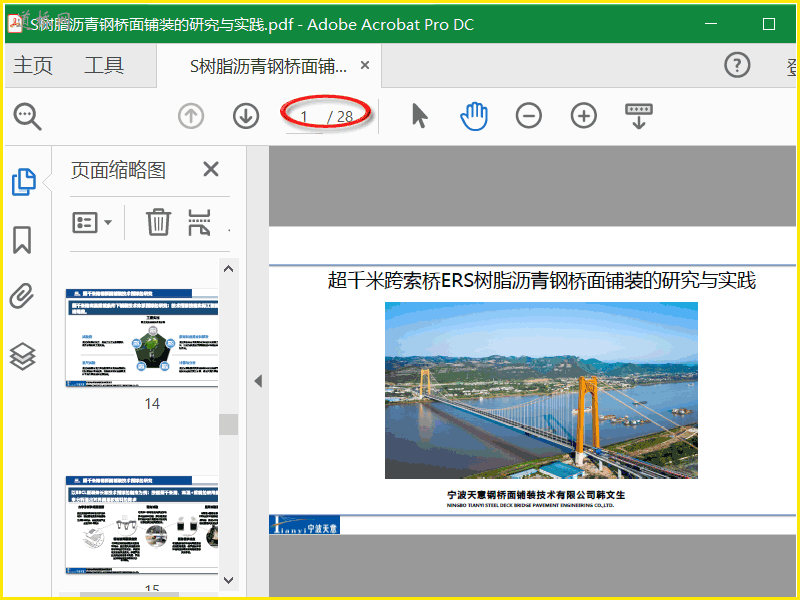This screenshot has height=600, width=800.
Task: Click the document title heading text
Action: pyautogui.click(x=541, y=281)
